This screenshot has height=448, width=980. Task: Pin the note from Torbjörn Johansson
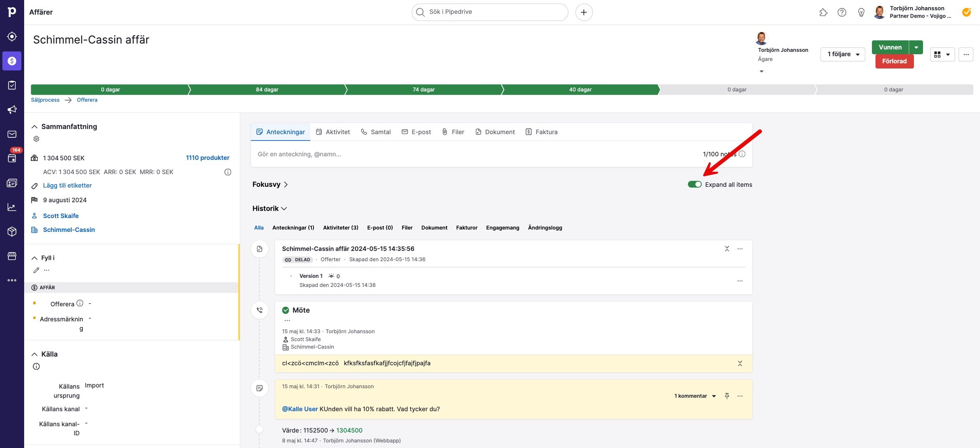(727, 396)
